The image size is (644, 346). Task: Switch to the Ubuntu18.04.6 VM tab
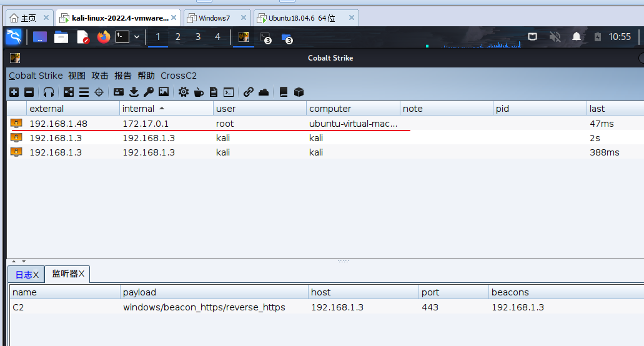pyautogui.click(x=306, y=18)
